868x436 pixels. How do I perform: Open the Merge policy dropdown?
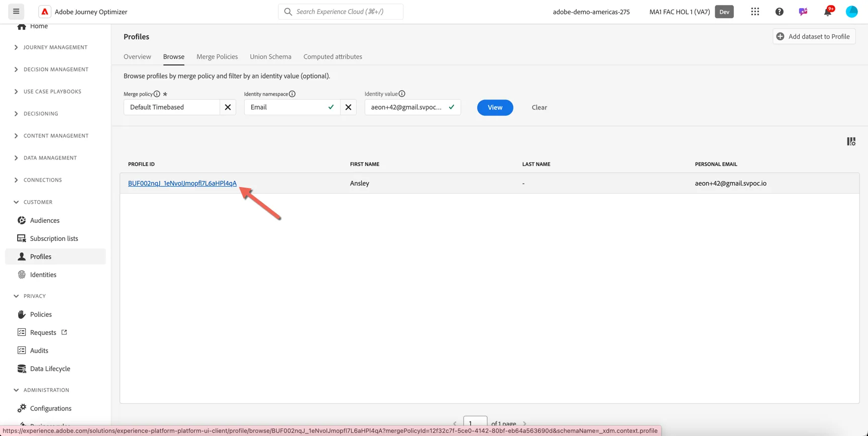click(x=172, y=107)
